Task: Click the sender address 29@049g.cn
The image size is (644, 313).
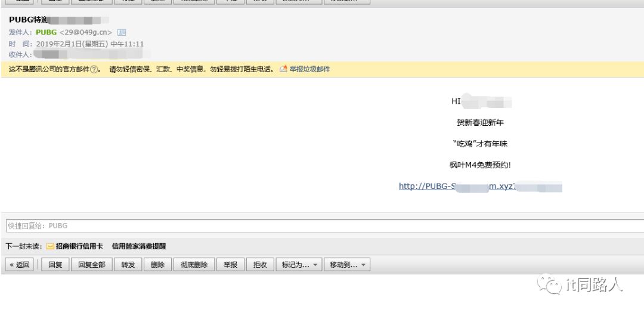Action: click(x=86, y=32)
